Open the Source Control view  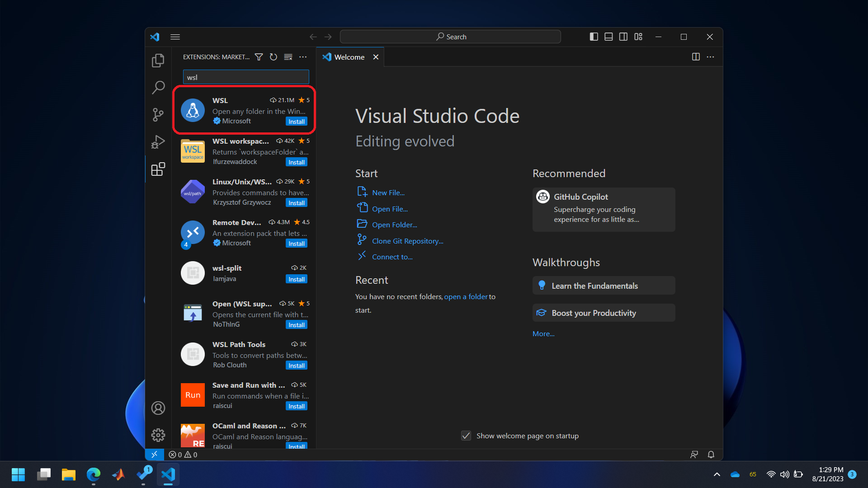click(158, 115)
